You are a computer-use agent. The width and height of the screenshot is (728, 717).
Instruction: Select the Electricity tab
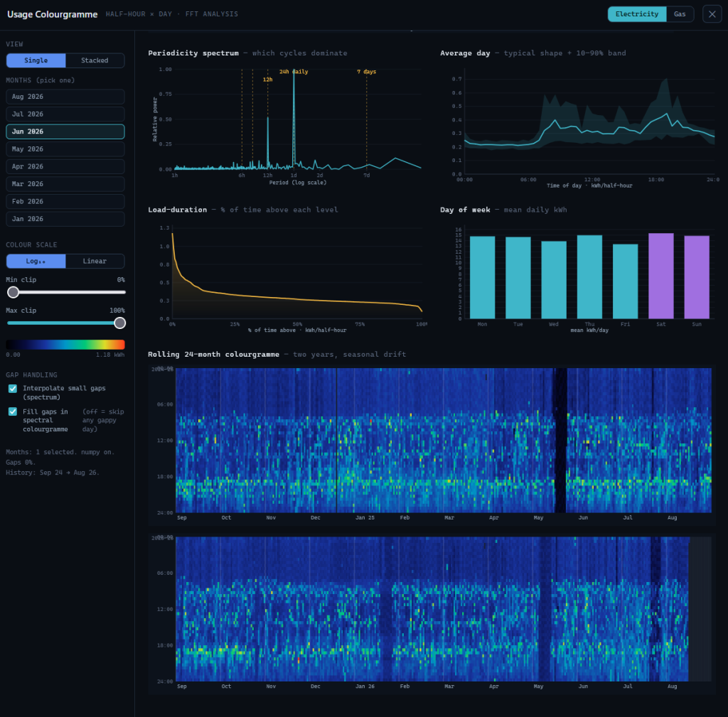[636, 14]
